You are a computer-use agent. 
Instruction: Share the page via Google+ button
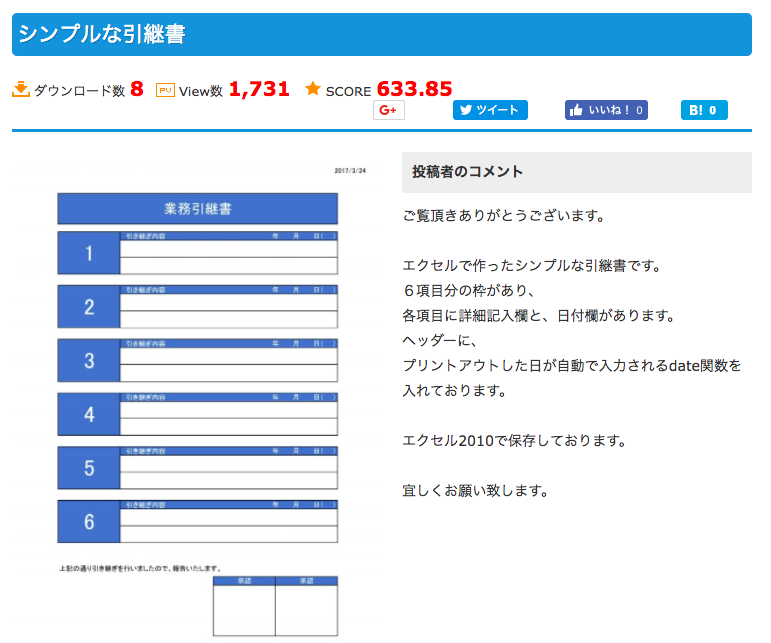point(388,110)
